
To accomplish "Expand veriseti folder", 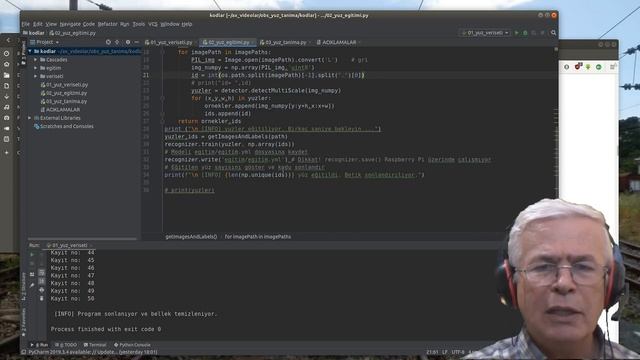I will pyautogui.click(x=36, y=76).
